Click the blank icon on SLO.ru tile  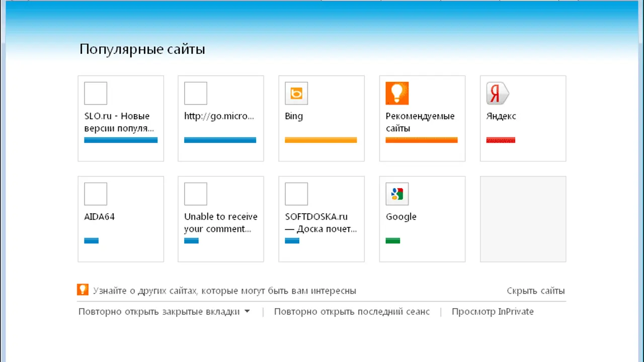96,94
